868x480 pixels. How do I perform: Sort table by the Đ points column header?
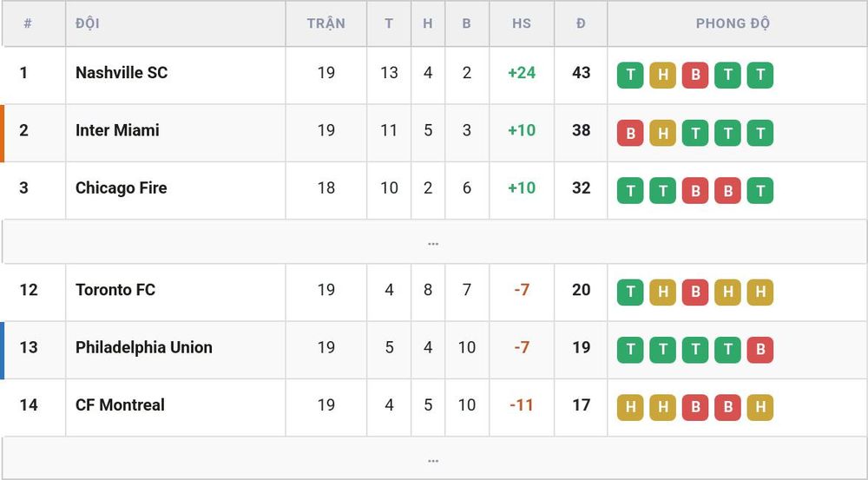point(581,23)
